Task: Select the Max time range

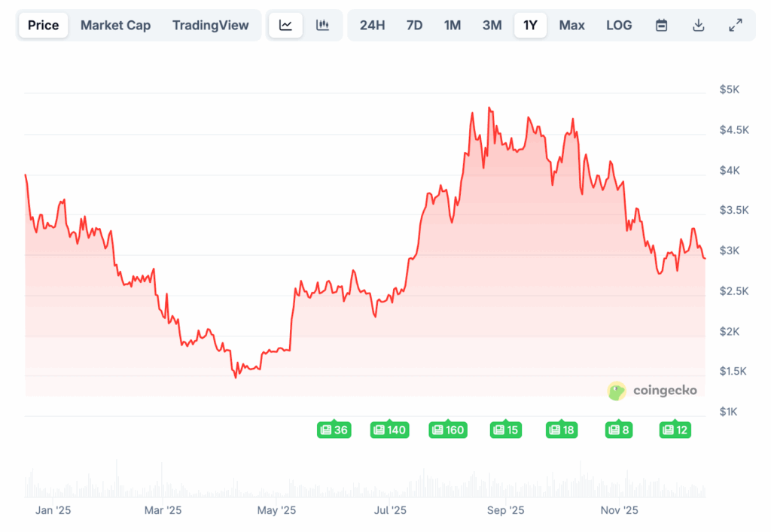Action: 571,25
